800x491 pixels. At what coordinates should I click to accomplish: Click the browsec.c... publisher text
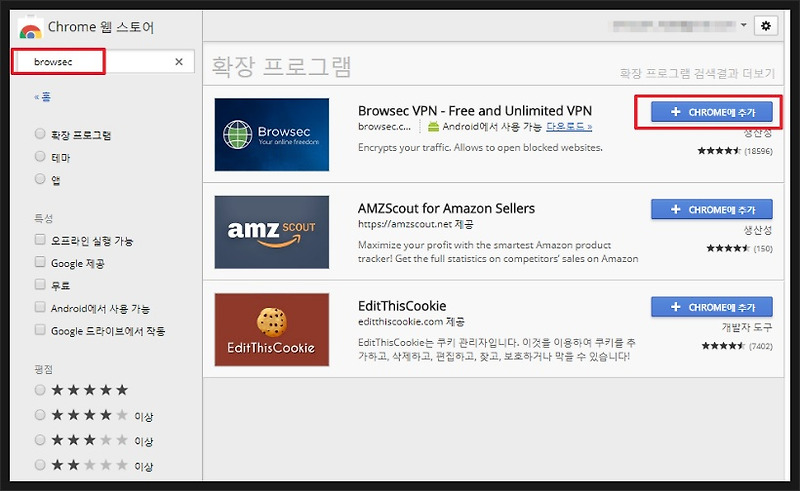tap(384, 127)
